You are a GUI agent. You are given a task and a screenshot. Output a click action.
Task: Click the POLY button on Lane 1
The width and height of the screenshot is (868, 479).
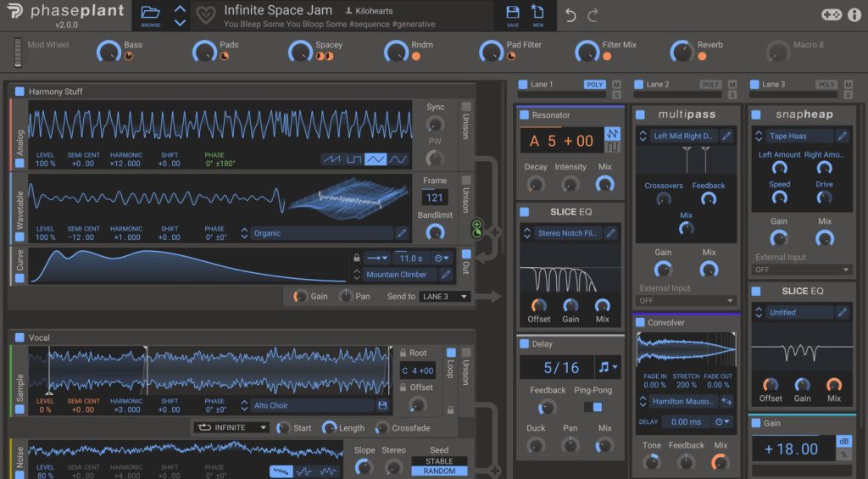[595, 85]
